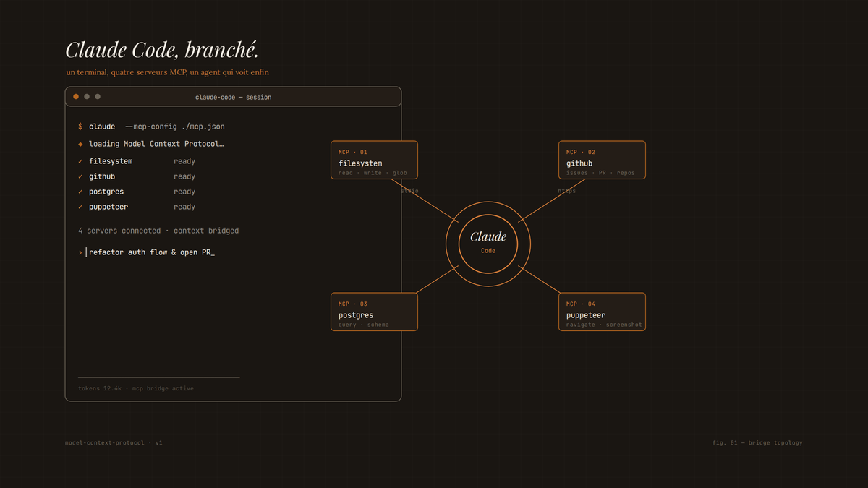868x488 pixels.
Task: Click 'ready' status on the postgres row
Action: (x=184, y=192)
